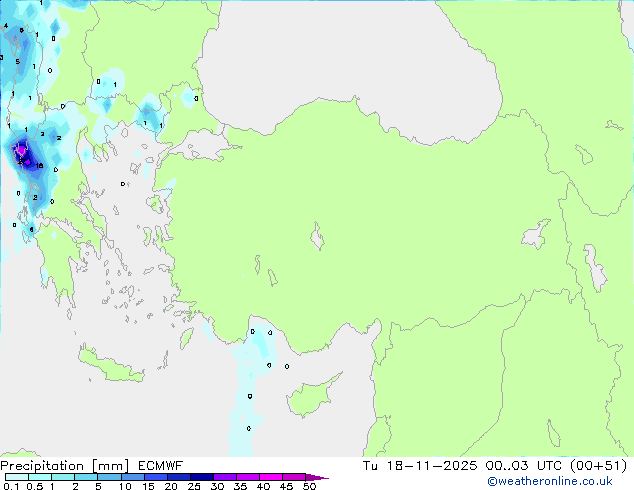Click the "0.1" legend scale value
The height and width of the screenshot is (490, 634).
tap(11, 486)
